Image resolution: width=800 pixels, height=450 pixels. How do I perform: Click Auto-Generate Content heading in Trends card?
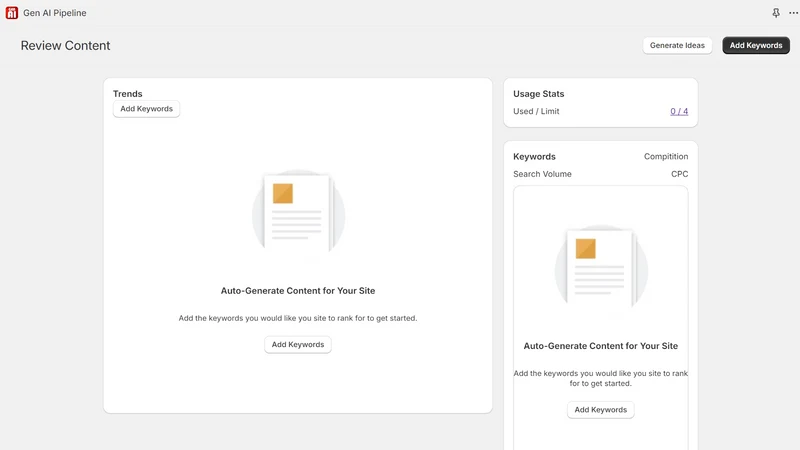tap(298, 291)
